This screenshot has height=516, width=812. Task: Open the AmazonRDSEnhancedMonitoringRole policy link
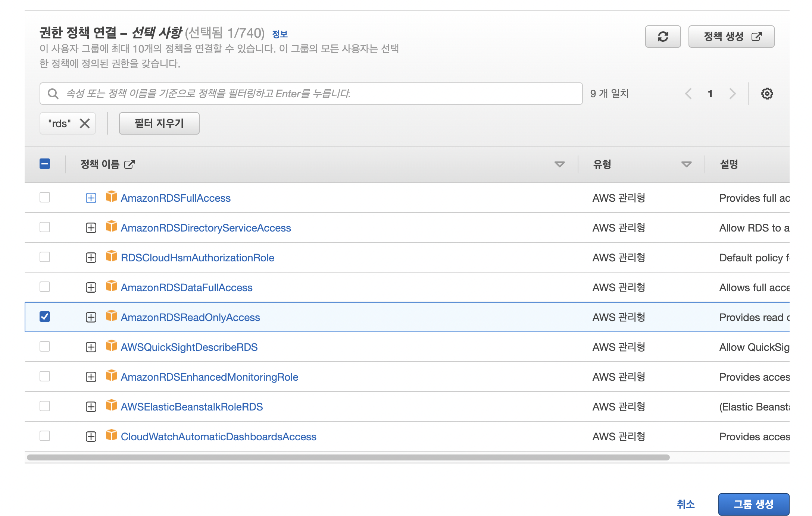pyautogui.click(x=209, y=377)
